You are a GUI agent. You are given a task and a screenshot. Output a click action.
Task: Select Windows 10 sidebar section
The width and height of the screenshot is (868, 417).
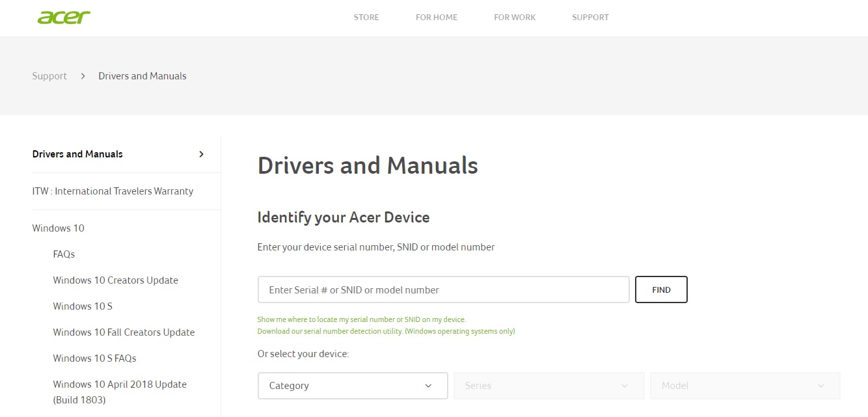59,228
